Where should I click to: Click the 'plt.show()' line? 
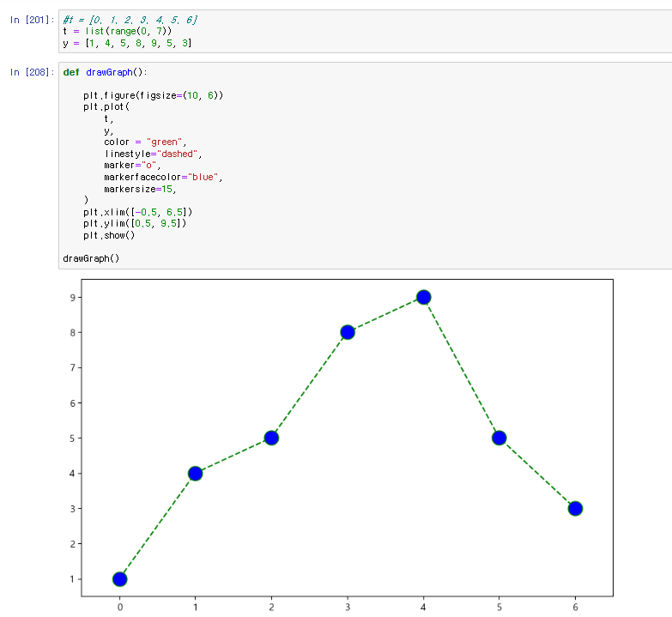pyautogui.click(x=109, y=235)
